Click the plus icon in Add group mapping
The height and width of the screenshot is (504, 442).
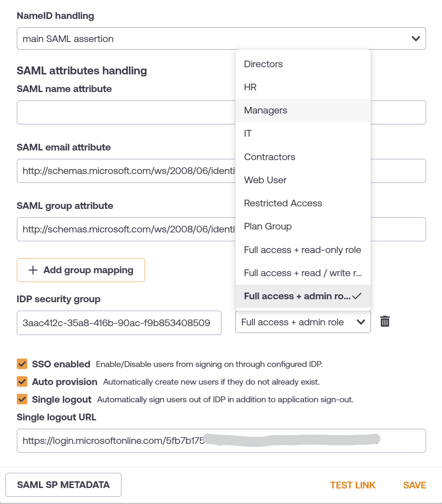tap(33, 270)
